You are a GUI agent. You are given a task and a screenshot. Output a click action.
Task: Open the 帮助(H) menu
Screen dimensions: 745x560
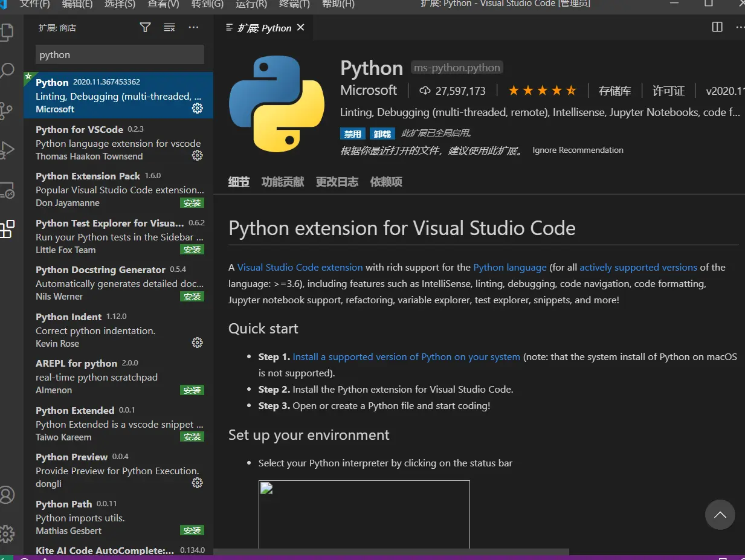(x=338, y=4)
